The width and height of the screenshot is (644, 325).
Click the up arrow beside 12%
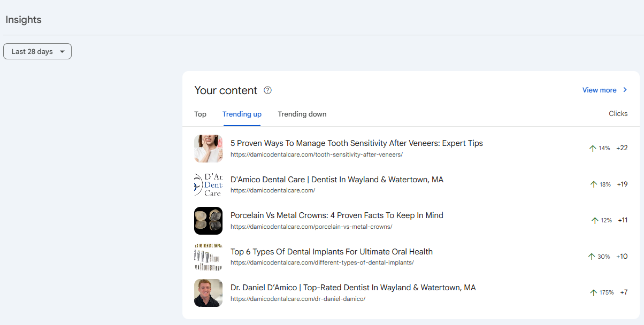click(x=595, y=220)
